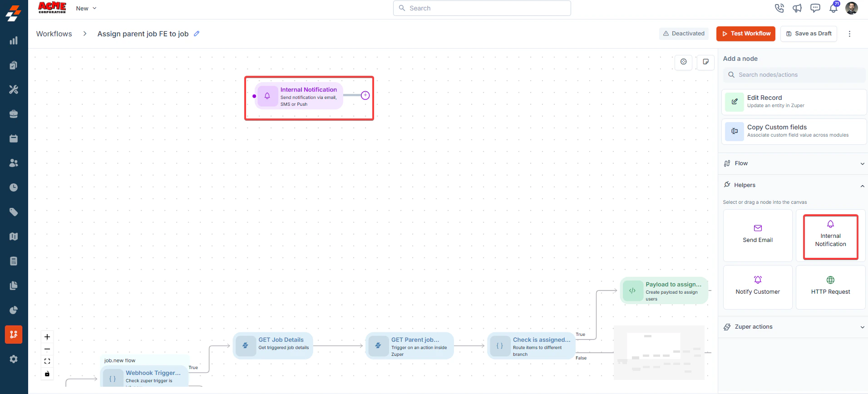Open the settings gear sidebar icon

tap(14, 359)
